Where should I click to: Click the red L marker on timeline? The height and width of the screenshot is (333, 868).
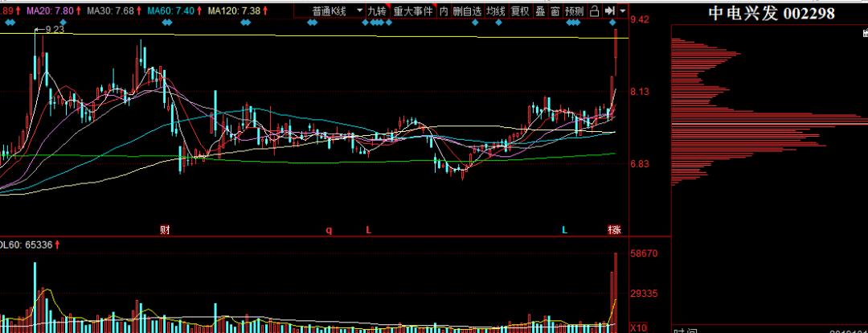click(x=368, y=230)
